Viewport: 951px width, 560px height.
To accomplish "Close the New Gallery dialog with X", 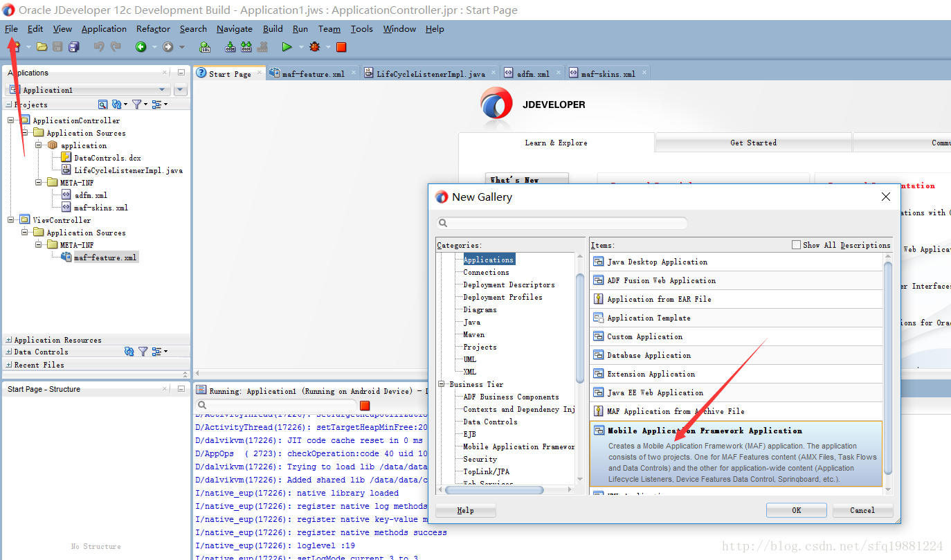I will pos(885,197).
